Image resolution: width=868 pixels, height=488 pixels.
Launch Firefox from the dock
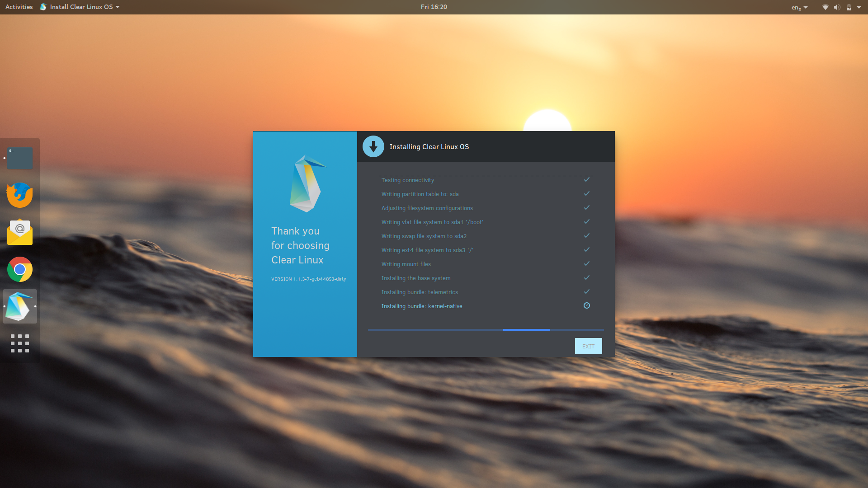point(20,195)
